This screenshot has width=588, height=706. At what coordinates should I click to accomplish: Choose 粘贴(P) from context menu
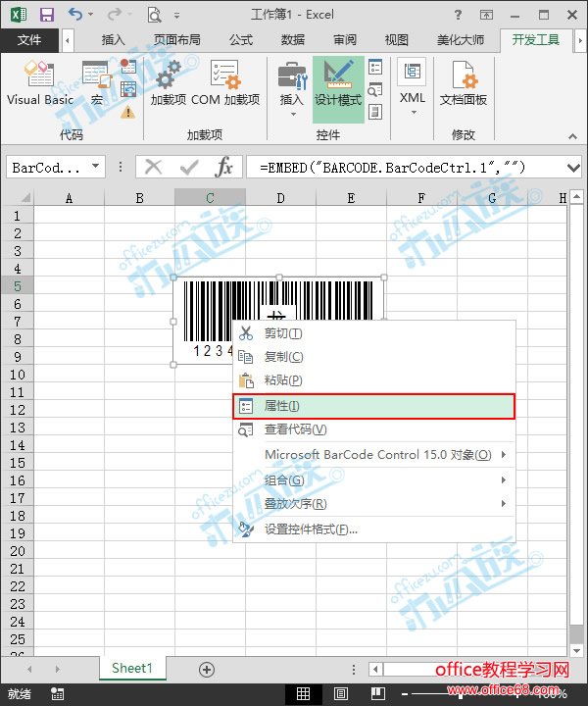click(373, 380)
